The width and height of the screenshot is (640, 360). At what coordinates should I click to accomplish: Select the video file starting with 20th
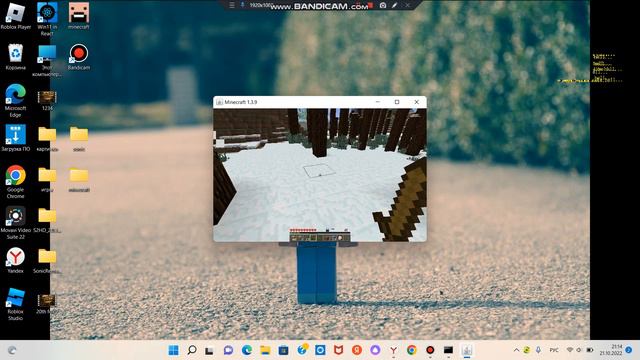point(47,304)
